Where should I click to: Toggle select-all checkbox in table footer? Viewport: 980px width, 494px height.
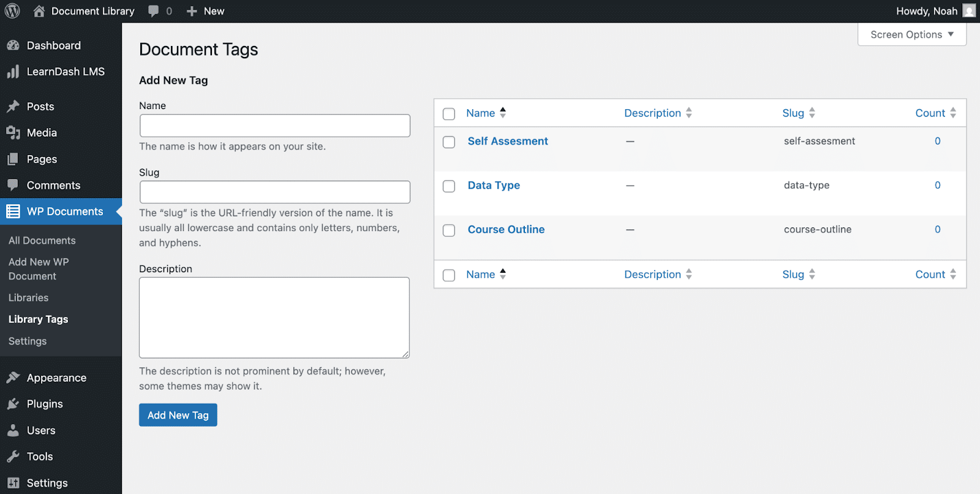(449, 275)
